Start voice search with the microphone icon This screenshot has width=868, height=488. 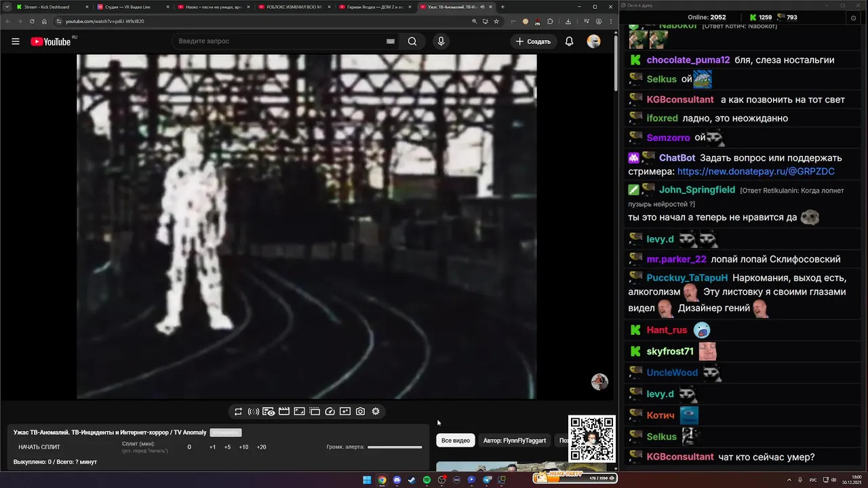(x=441, y=41)
